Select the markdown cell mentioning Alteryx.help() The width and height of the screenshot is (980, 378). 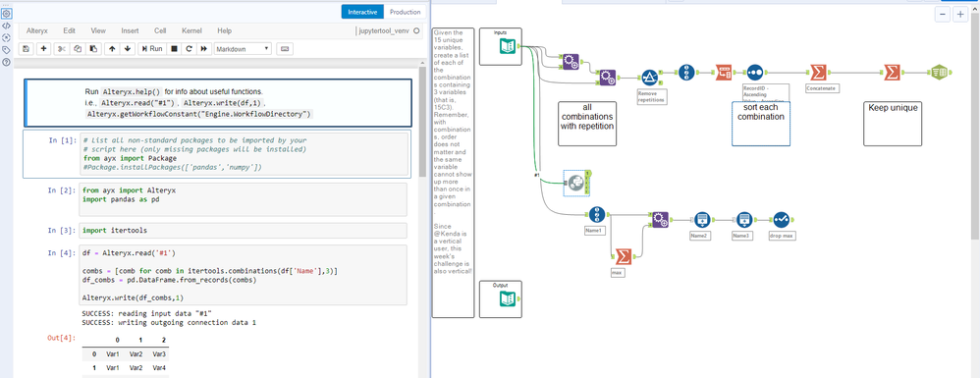(x=217, y=102)
